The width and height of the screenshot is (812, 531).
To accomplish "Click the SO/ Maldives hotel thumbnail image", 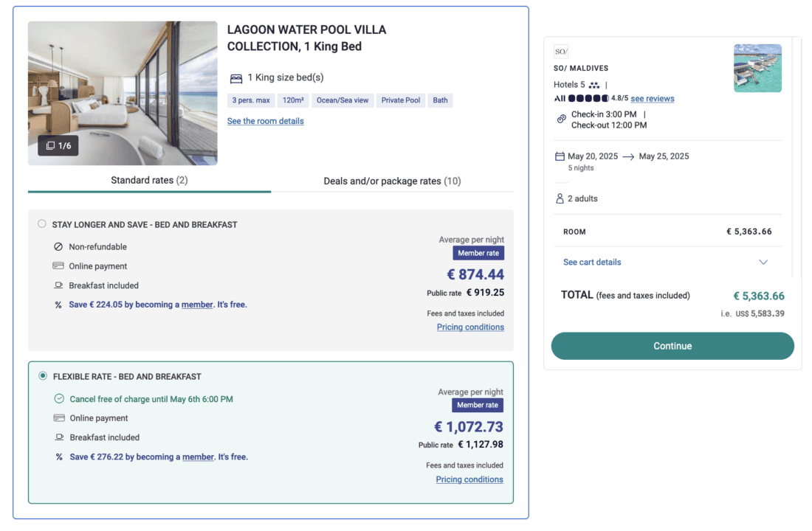I will (757, 68).
